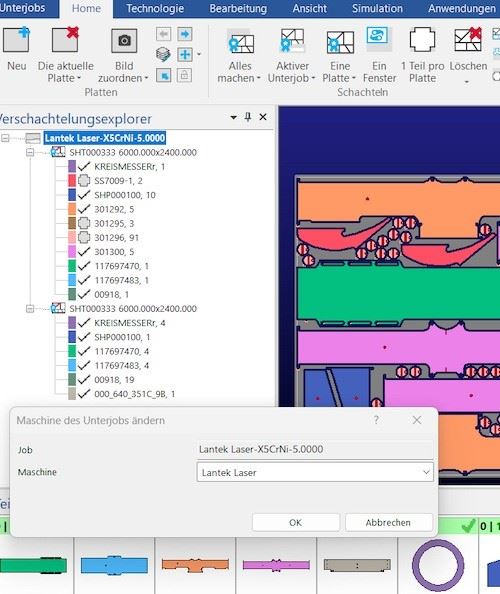Screen dimensions: 500x594
Task: Open the Maschine Lantek Laser dropdown
Action: (315, 472)
